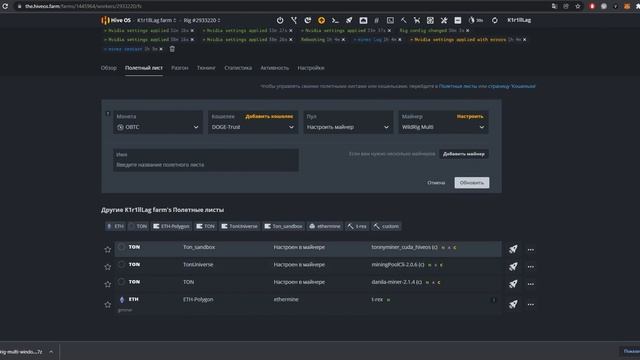Toggle the t-rex miner filter chip

[x=357, y=226]
